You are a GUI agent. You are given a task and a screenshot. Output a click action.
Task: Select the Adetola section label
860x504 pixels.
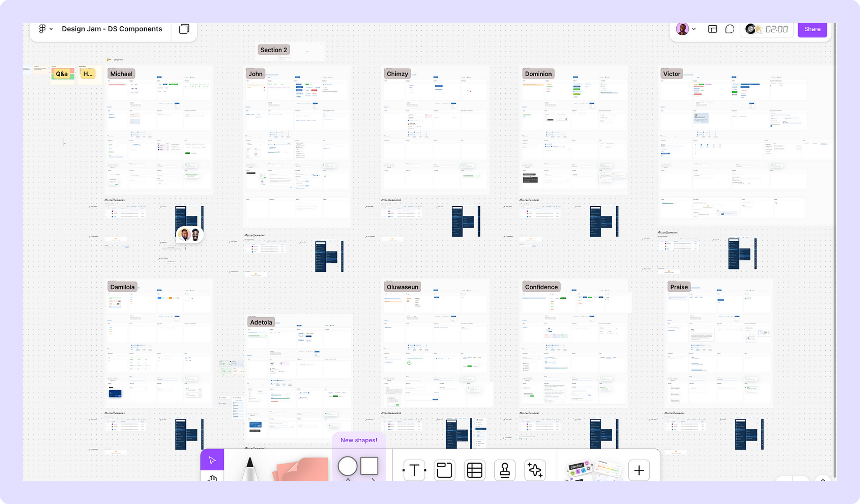[261, 322]
